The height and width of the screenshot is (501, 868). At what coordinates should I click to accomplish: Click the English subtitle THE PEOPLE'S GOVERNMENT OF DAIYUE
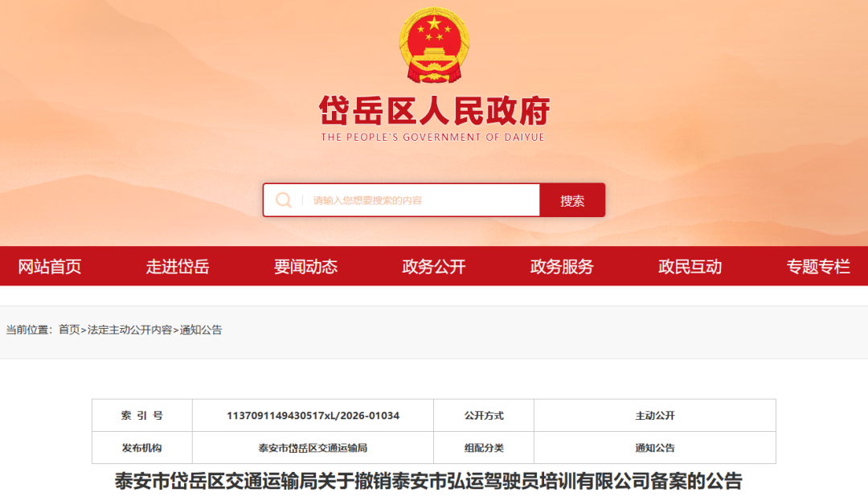pyautogui.click(x=432, y=138)
